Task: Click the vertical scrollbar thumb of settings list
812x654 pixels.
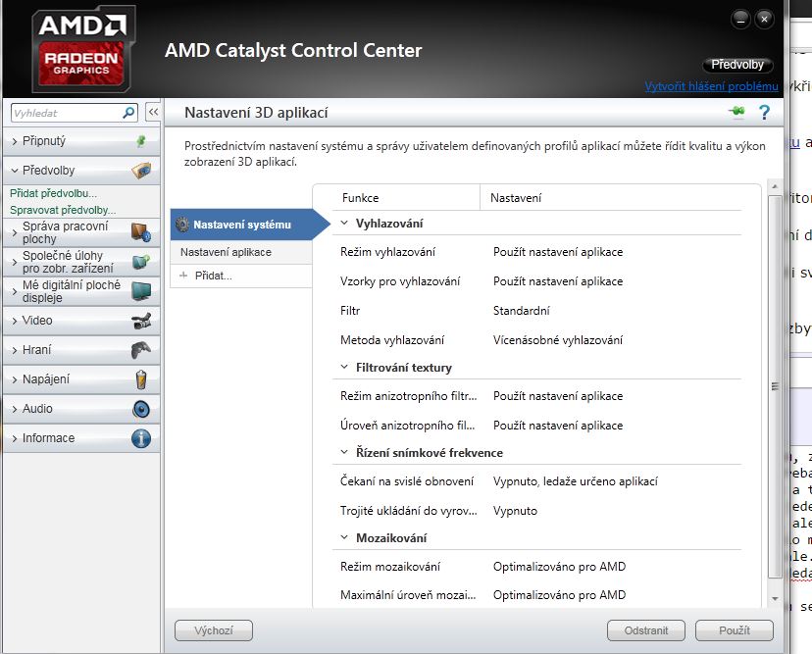Action: coord(775,386)
